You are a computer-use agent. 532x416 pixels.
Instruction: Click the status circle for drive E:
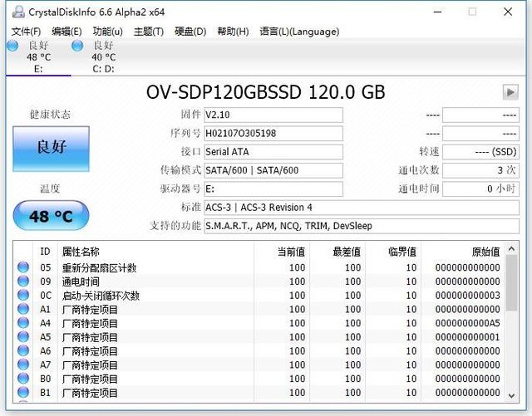pos(12,46)
